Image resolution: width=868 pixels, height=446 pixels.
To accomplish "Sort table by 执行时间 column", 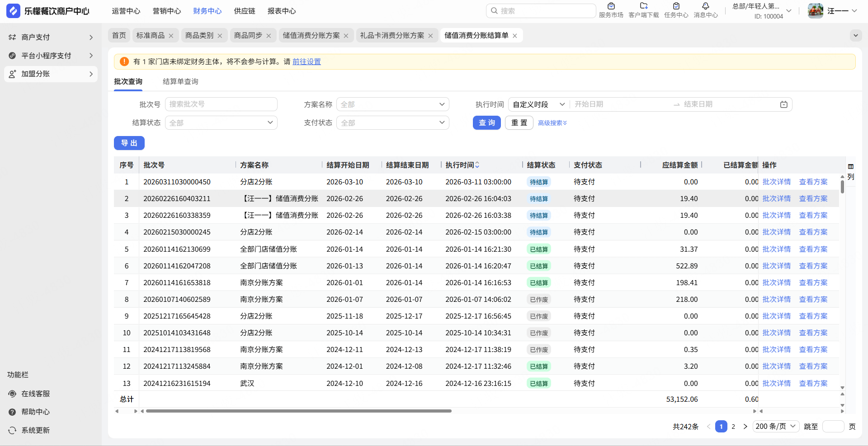I will pyautogui.click(x=477, y=165).
